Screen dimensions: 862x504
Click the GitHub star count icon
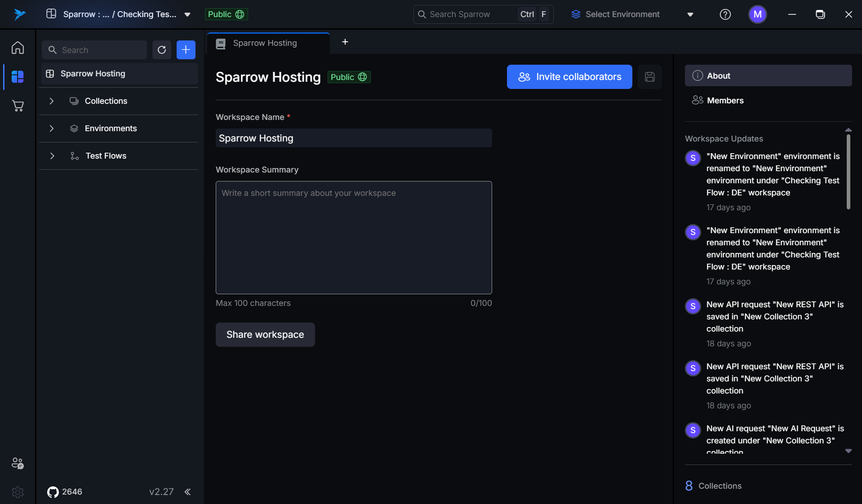point(53,492)
